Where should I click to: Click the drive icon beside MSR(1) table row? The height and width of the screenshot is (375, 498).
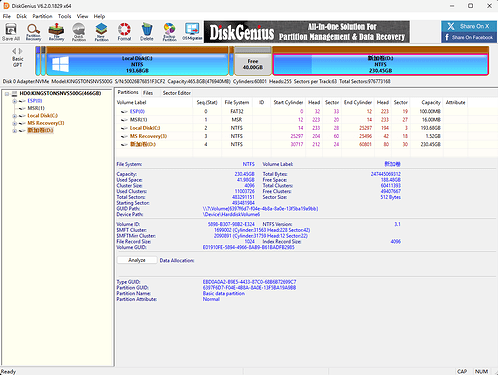[x=124, y=120]
